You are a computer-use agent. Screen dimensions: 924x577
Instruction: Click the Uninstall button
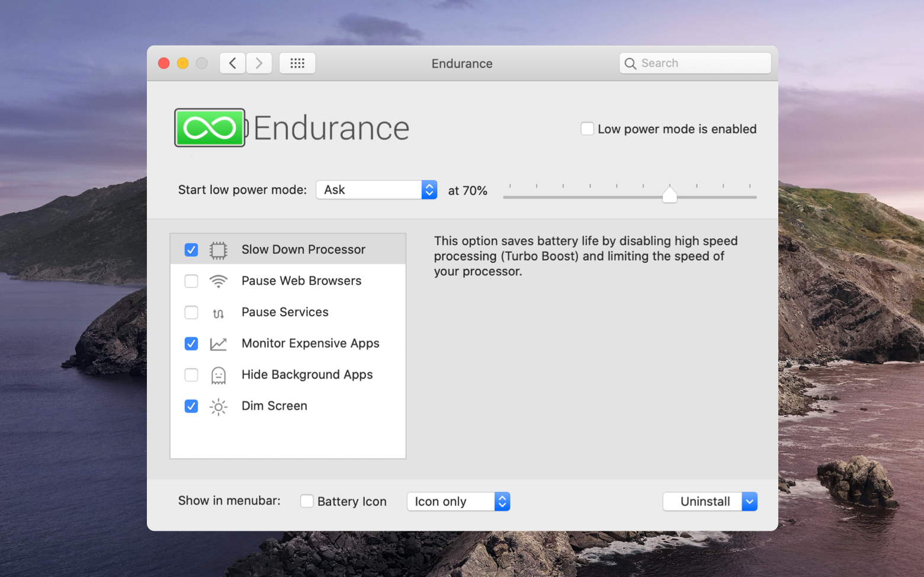click(702, 502)
